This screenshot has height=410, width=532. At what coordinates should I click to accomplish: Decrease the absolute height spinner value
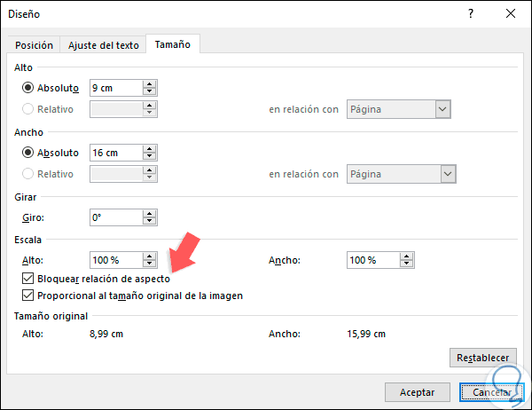(150, 92)
